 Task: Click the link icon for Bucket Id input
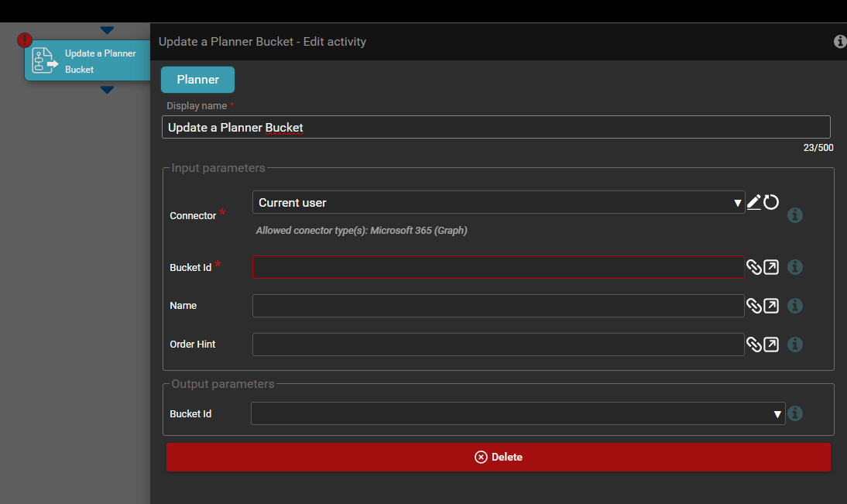coord(754,267)
